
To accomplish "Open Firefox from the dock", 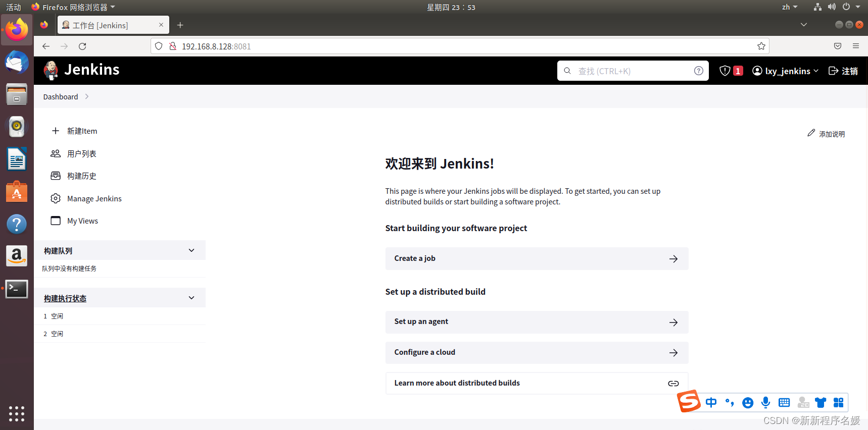I will point(17,30).
